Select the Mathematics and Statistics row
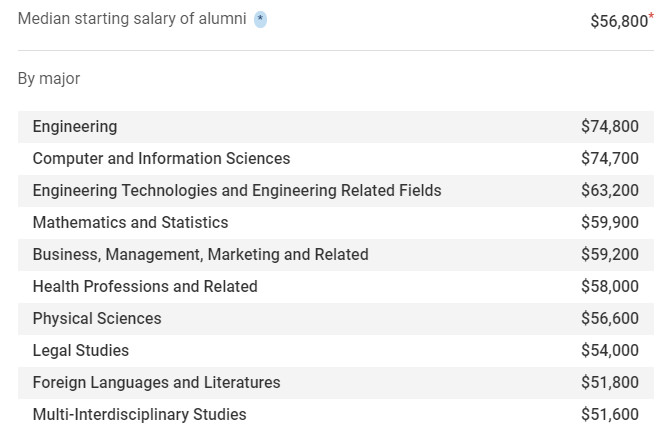 pos(130,222)
